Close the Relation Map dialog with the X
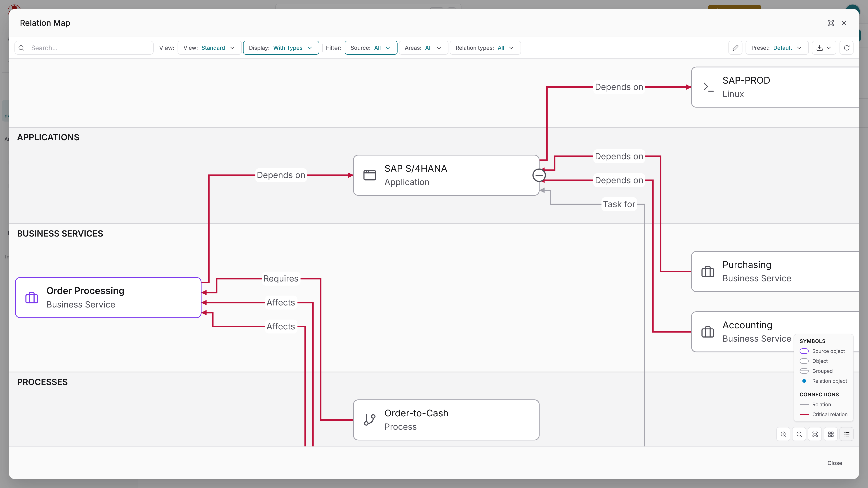Image resolution: width=868 pixels, height=488 pixels. tap(844, 23)
